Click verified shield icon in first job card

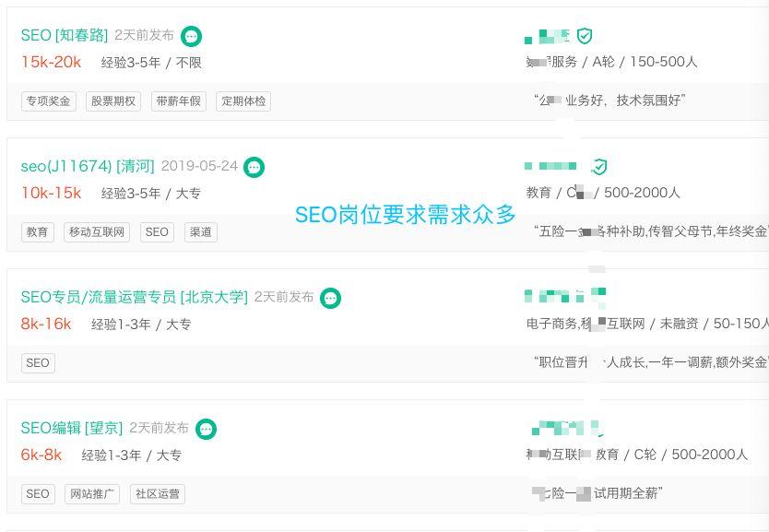point(584,36)
